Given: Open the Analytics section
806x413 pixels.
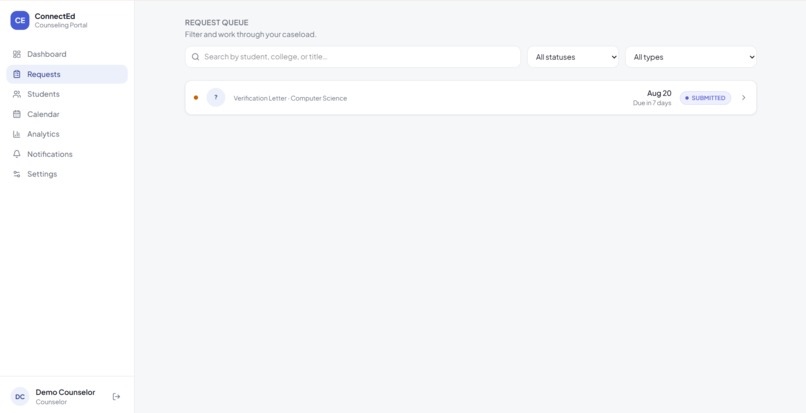Looking at the screenshot, I should pyautogui.click(x=67, y=134).
